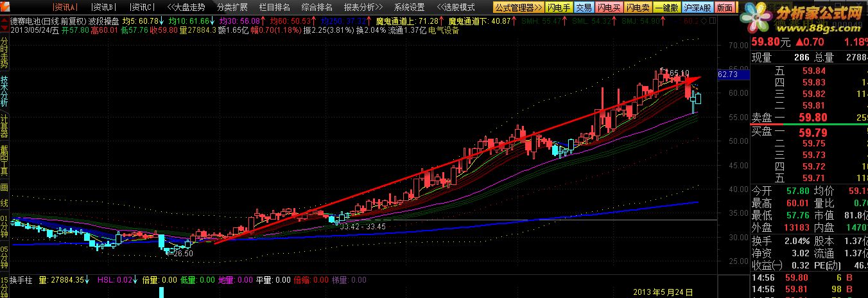Click the 魔鬼通道上: 71.28 label
Image resolution: width=868 pixels, height=298 pixels.
[x=409, y=21]
